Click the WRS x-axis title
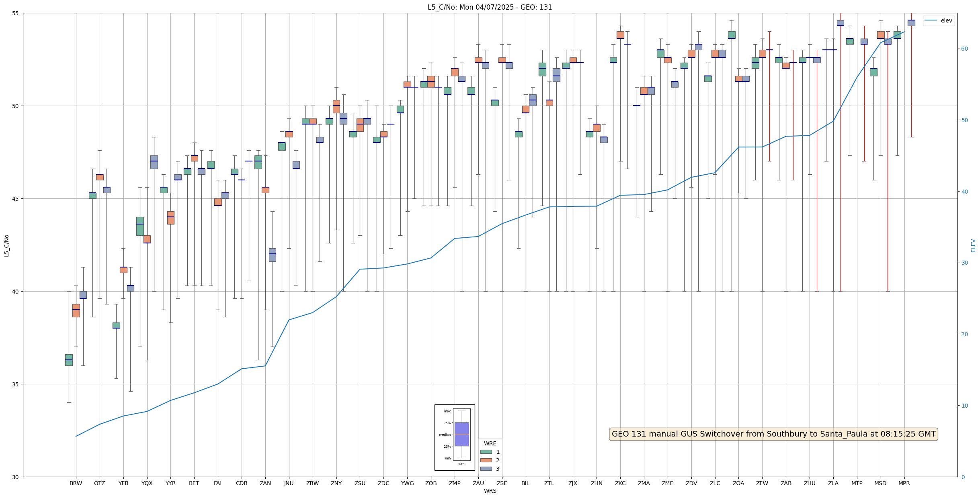The height and width of the screenshot is (498, 980). click(x=490, y=491)
